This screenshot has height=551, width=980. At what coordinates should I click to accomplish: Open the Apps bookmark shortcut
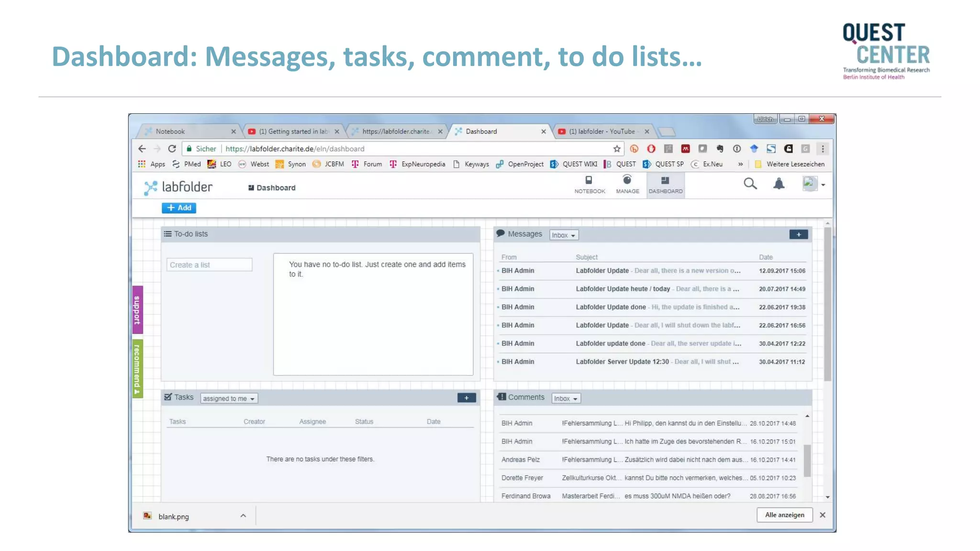click(151, 164)
